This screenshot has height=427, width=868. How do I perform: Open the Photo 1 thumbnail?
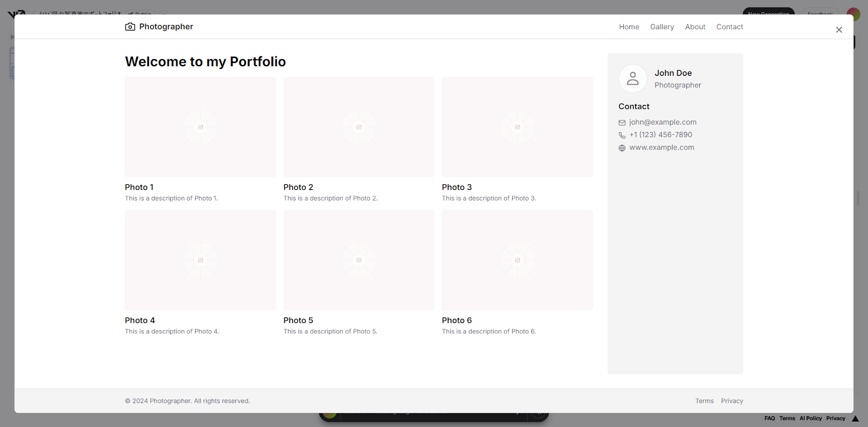tap(200, 127)
